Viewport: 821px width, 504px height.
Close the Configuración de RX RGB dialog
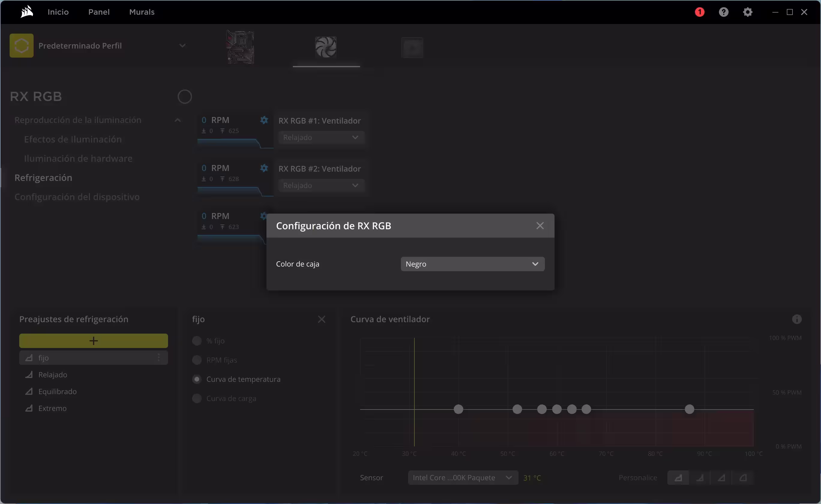coord(540,226)
